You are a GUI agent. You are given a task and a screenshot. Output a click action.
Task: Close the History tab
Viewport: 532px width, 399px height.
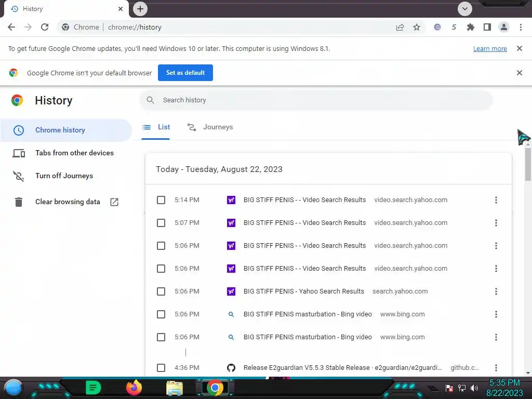pos(121,9)
